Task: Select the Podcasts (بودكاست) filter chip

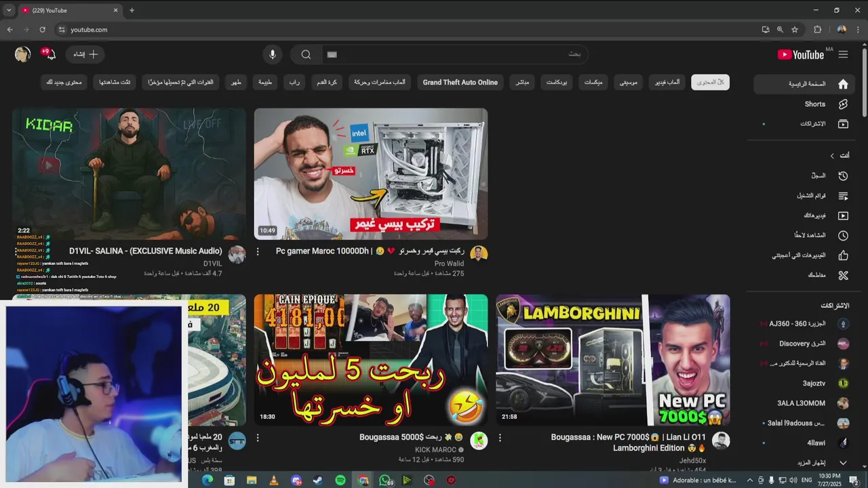Action: coord(557,82)
